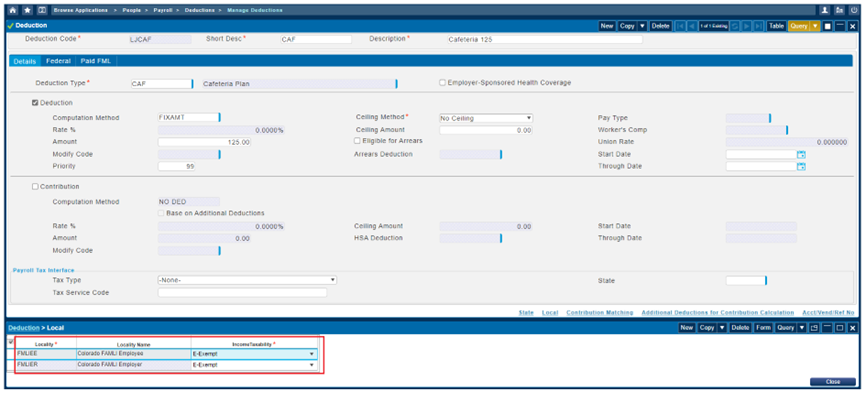Open lookup marker beside Deduction Type CAF field

pos(192,84)
